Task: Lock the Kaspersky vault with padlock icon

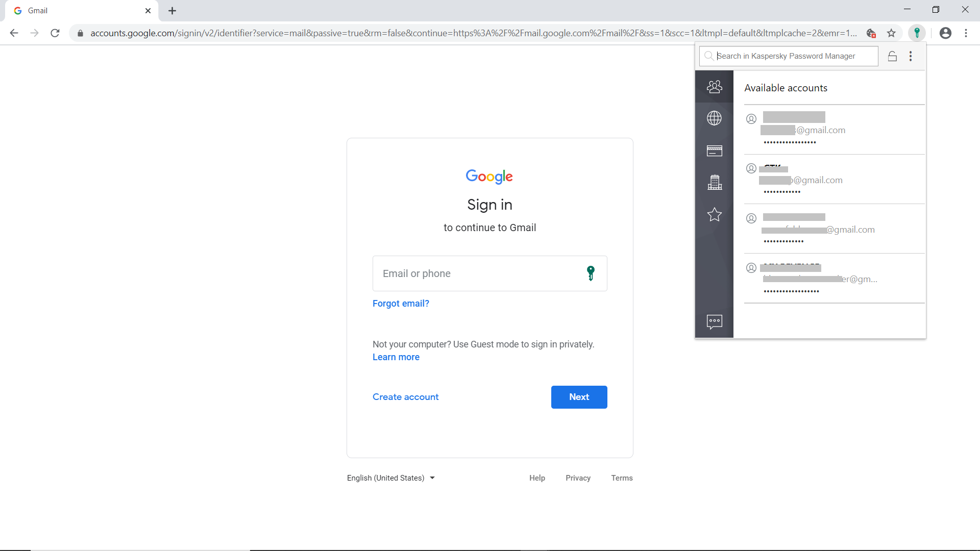Action: [x=892, y=56]
